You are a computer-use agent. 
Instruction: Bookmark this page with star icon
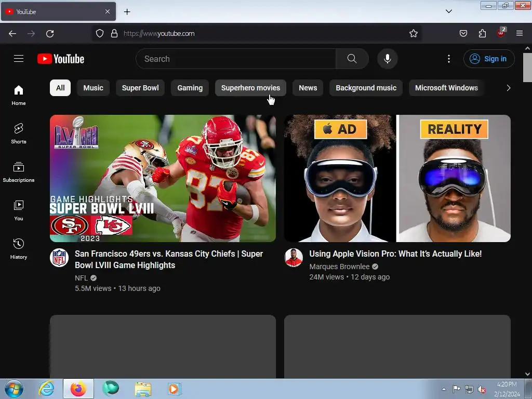click(413, 33)
